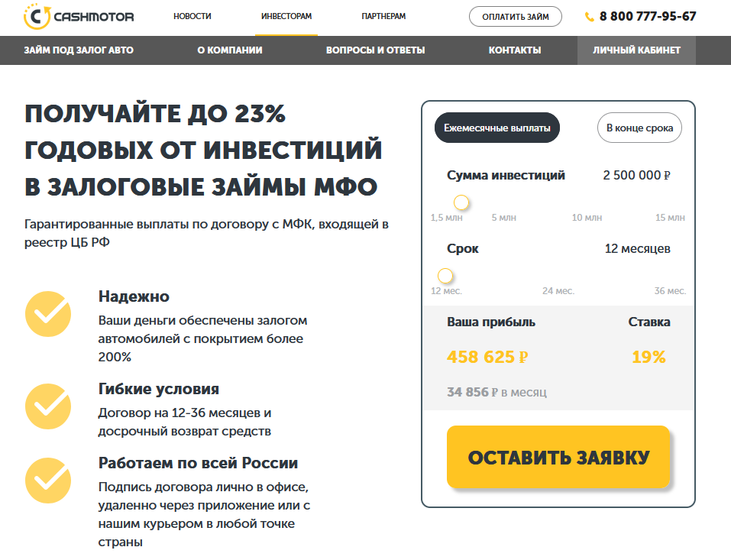731x560 pixels.
Task: Click the loan term slider handle
Action: (447, 277)
